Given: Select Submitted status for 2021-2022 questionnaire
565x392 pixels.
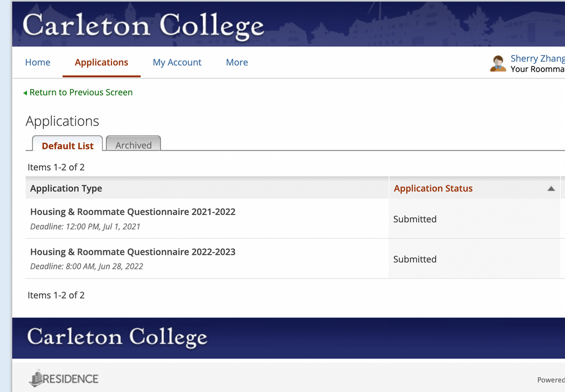Looking at the screenshot, I should point(415,219).
